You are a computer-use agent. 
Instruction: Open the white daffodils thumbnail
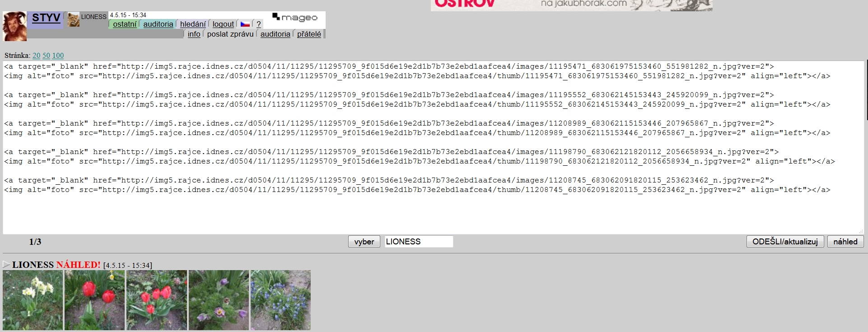tap(33, 300)
